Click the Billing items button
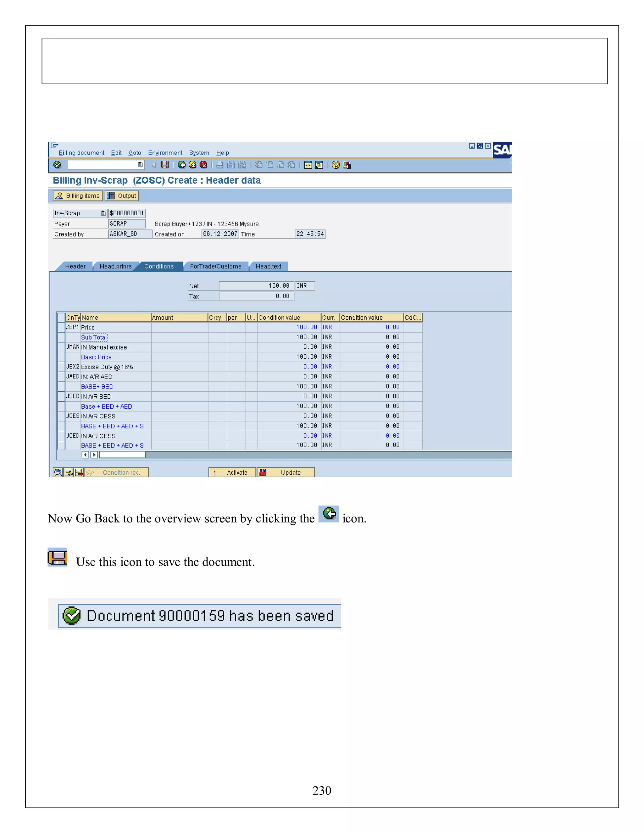Screen dimensions: 644x833 tap(78, 196)
